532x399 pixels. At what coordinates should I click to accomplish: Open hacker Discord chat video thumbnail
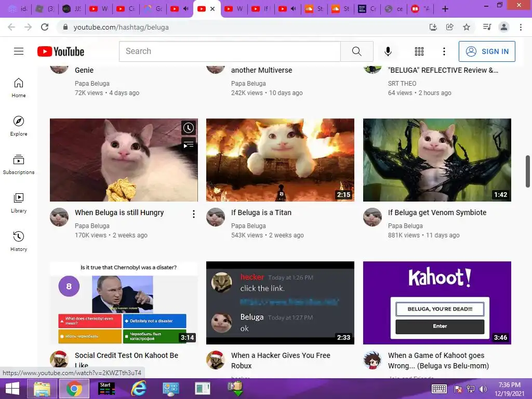pyautogui.click(x=280, y=303)
